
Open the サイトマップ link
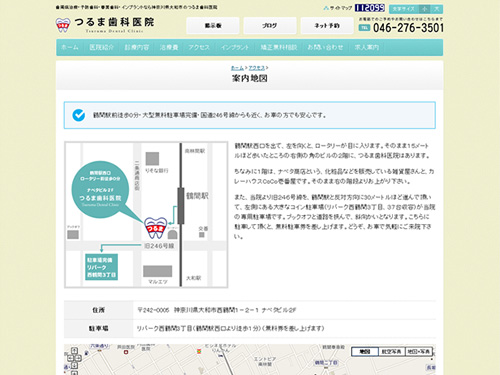(341, 8)
